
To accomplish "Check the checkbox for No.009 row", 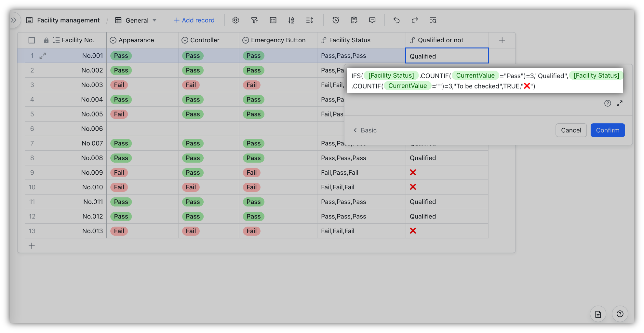I will 32,172.
